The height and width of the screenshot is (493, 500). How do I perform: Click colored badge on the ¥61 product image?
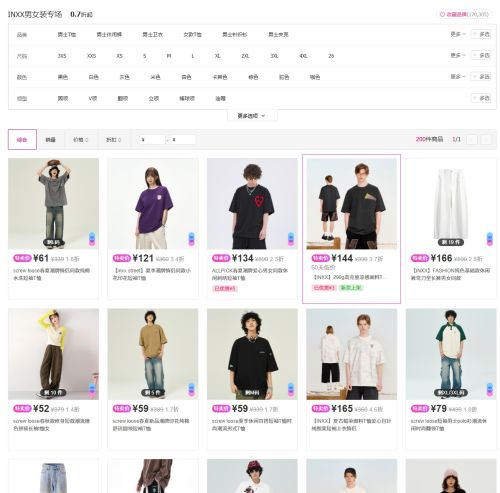coord(92,239)
